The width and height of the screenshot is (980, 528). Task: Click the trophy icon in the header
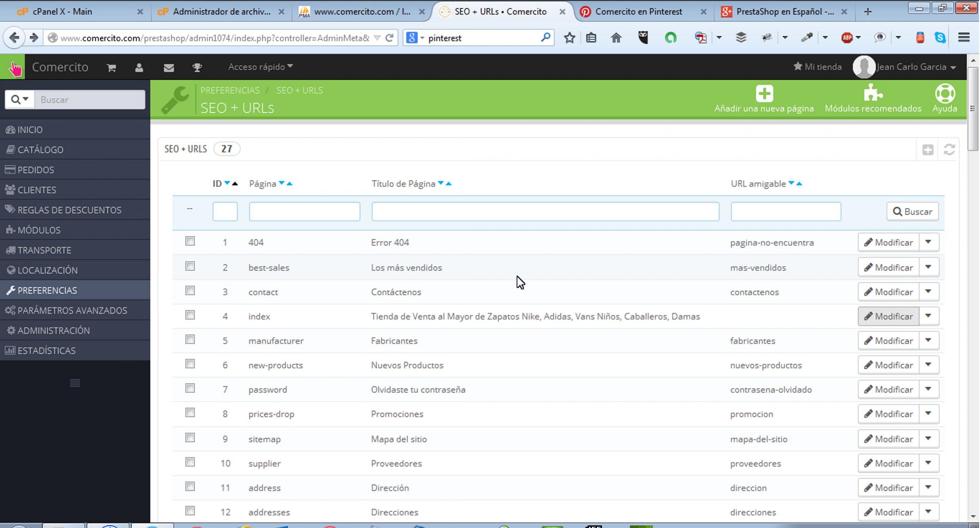pos(197,67)
